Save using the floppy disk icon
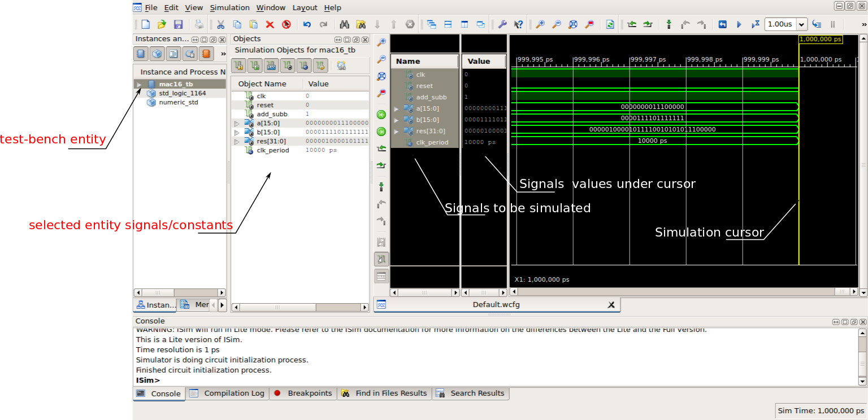 coord(178,24)
